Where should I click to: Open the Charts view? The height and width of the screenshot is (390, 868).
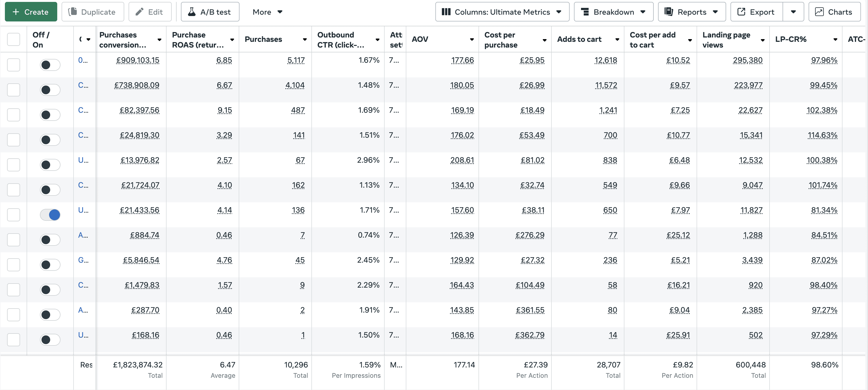(834, 12)
